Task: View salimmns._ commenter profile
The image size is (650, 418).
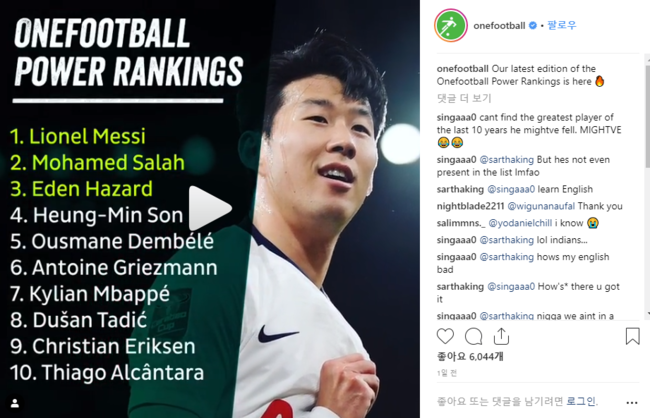Action: [461, 223]
